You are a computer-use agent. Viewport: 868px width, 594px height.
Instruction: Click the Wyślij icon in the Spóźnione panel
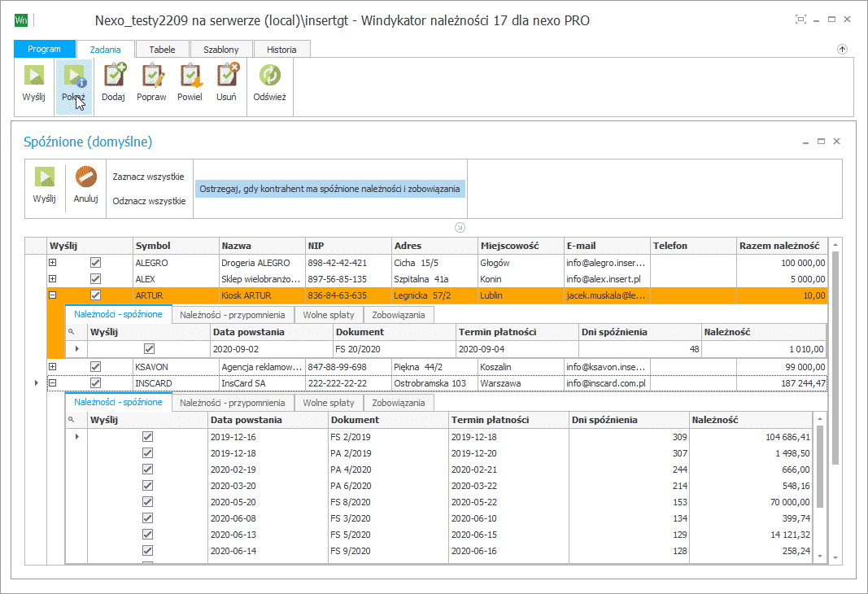(44, 177)
